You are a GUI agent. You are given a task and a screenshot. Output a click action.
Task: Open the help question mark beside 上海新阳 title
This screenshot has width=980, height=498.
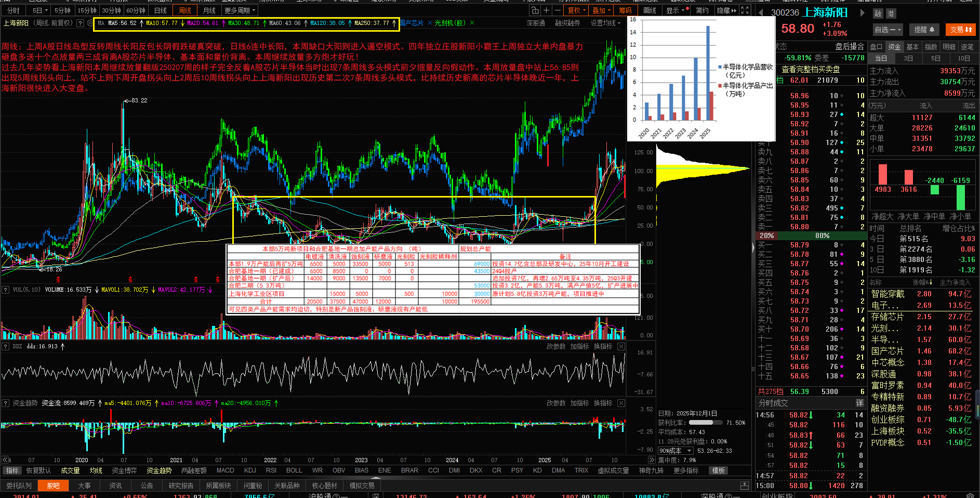80,23
